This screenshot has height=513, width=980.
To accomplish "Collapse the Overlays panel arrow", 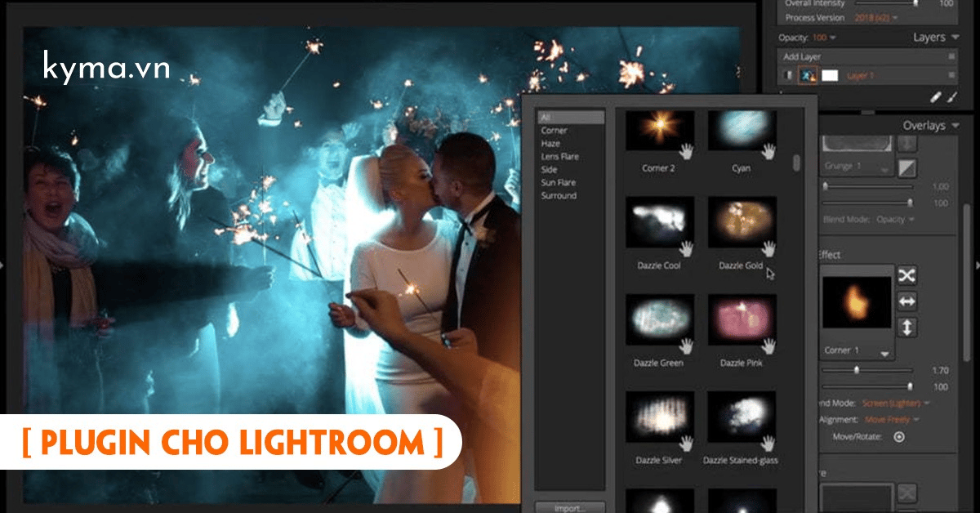I will click(955, 126).
